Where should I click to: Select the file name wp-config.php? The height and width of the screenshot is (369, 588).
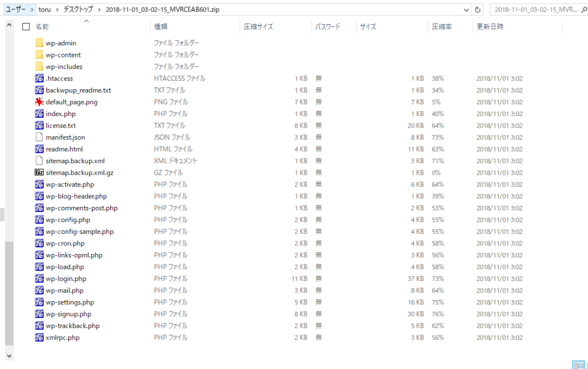coord(68,220)
